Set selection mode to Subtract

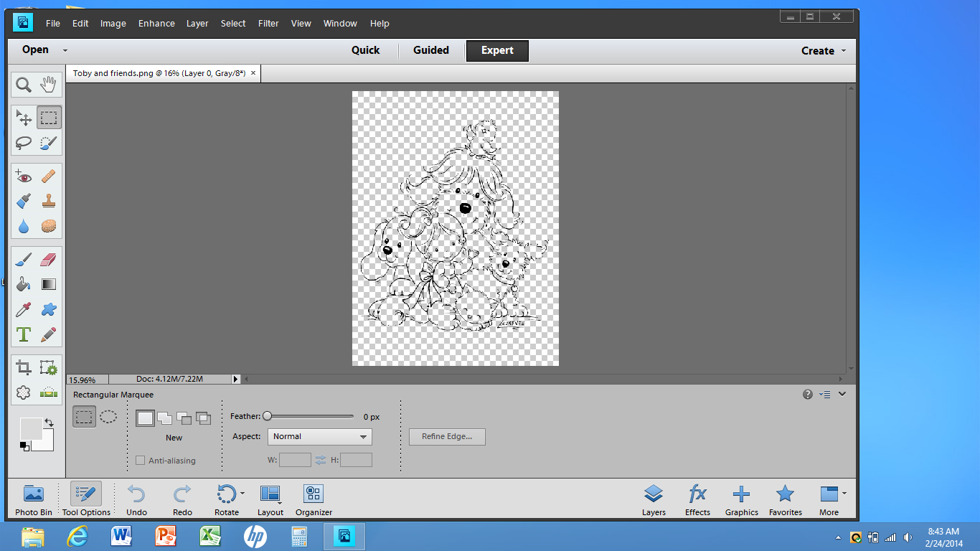pos(184,418)
